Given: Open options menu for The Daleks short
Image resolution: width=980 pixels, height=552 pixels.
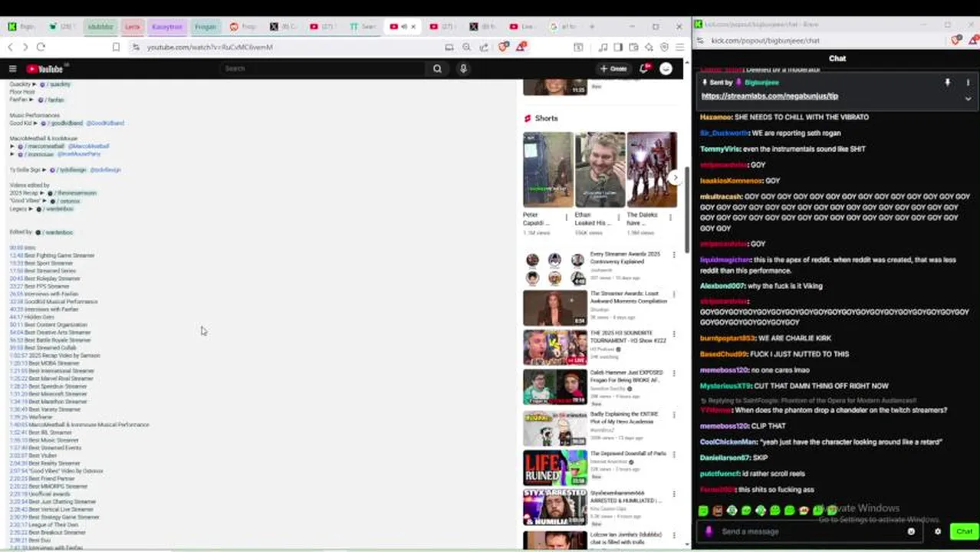Looking at the screenshot, I should click(x=671, y=218).
